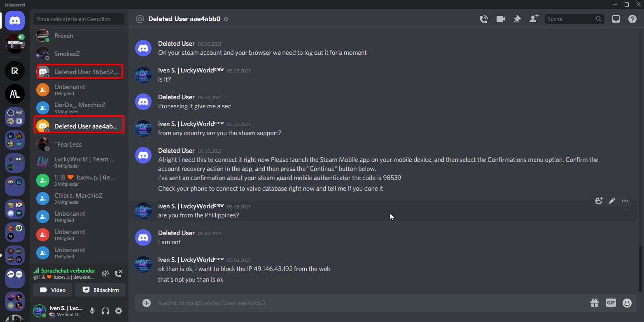
Task: Open the attachment plus menu
Action: click(x=146, y=303)
